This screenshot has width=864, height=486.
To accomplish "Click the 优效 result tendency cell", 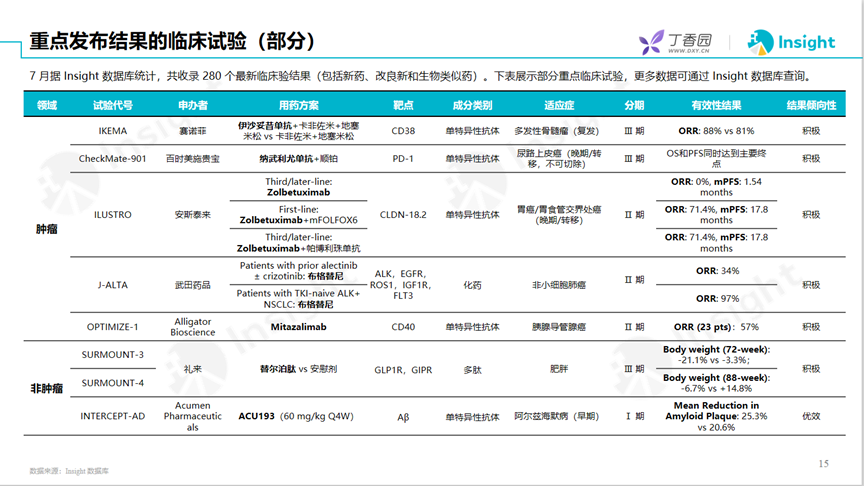I will click(x=811, y=416).
